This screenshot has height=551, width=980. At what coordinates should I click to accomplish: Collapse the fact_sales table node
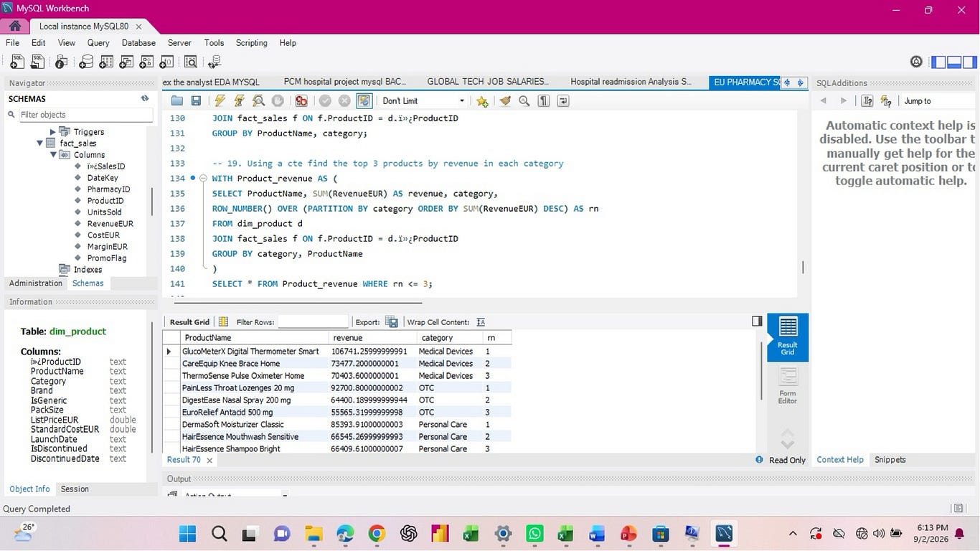click(x=40, y=143)
